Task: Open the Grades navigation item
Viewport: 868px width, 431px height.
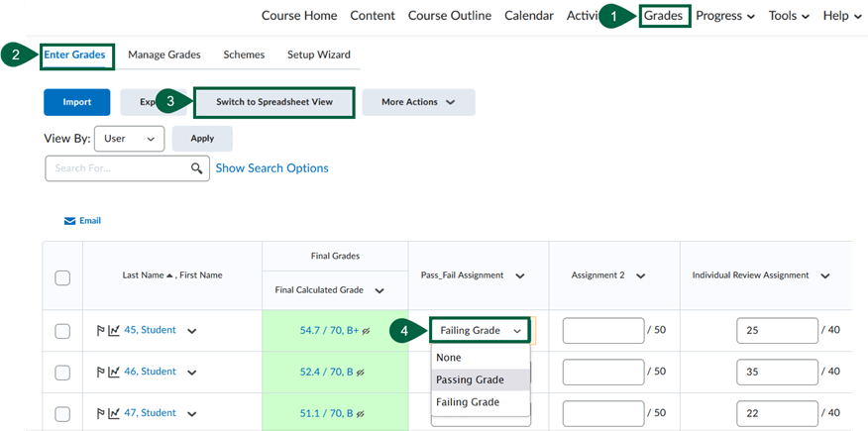Action: point(663,16)
